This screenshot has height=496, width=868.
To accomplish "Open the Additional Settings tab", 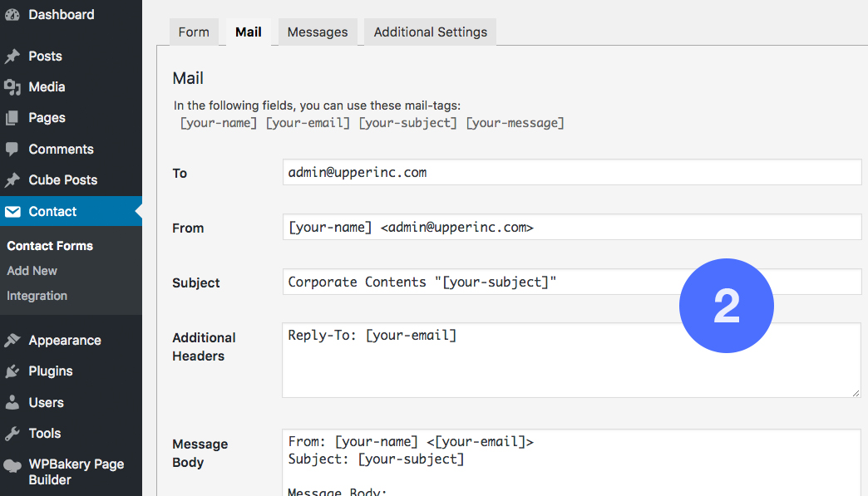I will pyautogui.click(x=430, y=32).
